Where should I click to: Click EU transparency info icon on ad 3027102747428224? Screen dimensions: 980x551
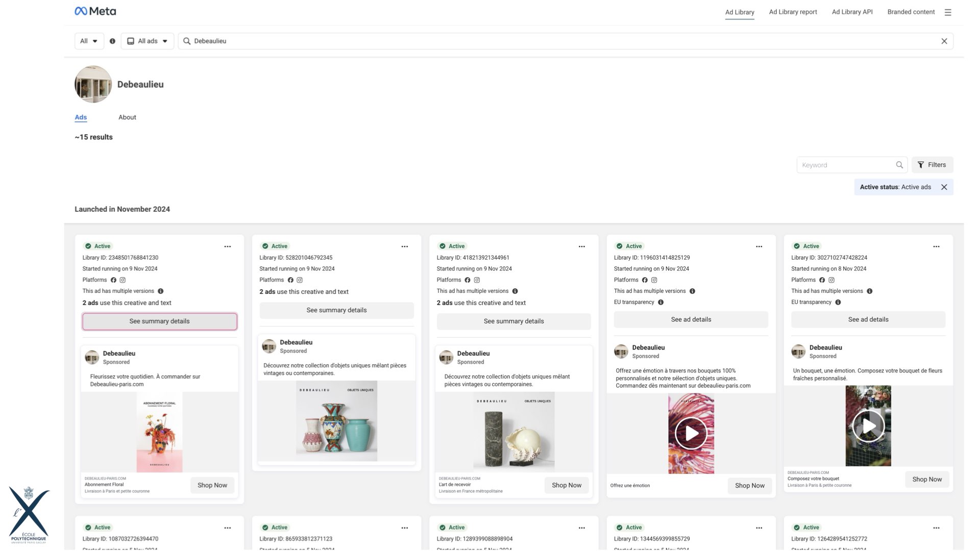(838, 303)
